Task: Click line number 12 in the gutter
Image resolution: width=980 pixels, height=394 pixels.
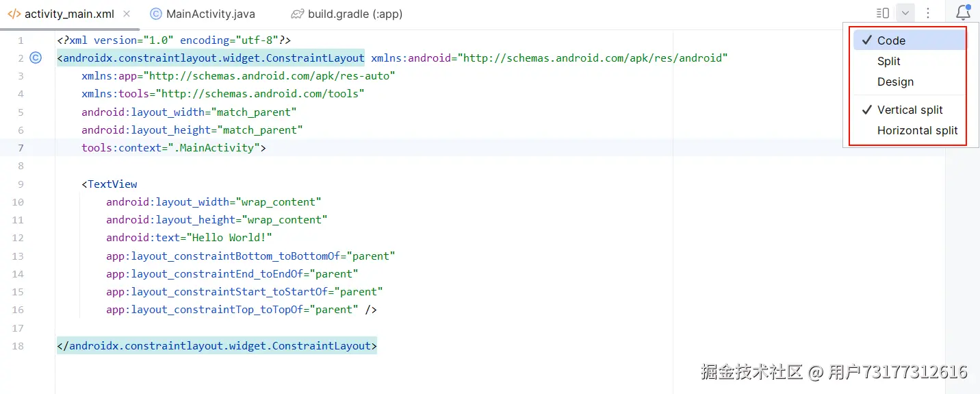Action: point(18,237)
